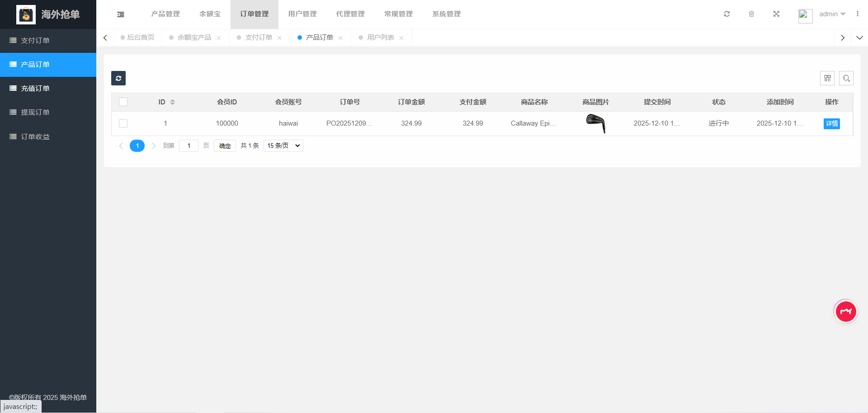The height and width of the screenshot is (413, 868).
Task: Sort table by the ID column arrows
Action: [172, 102]
